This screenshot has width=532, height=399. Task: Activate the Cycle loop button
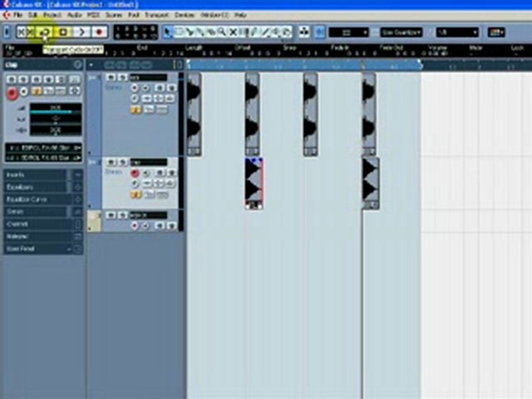(x=45, y=32)
